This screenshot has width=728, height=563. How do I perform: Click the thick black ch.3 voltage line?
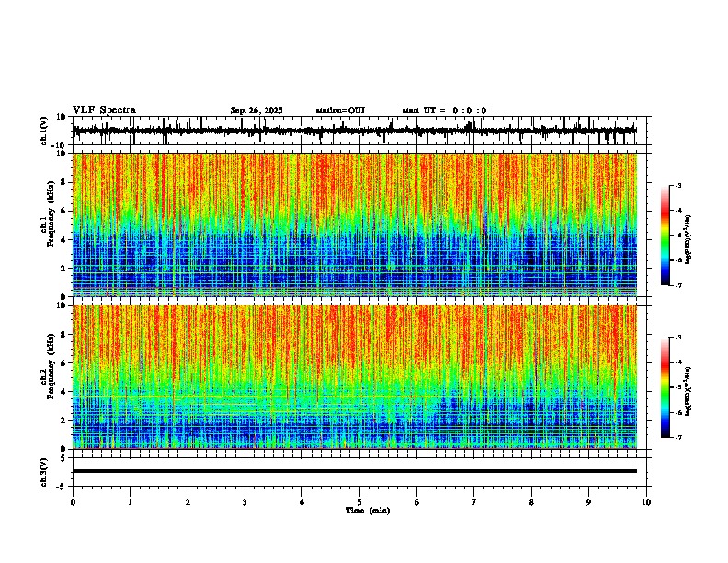coord(355,471)
